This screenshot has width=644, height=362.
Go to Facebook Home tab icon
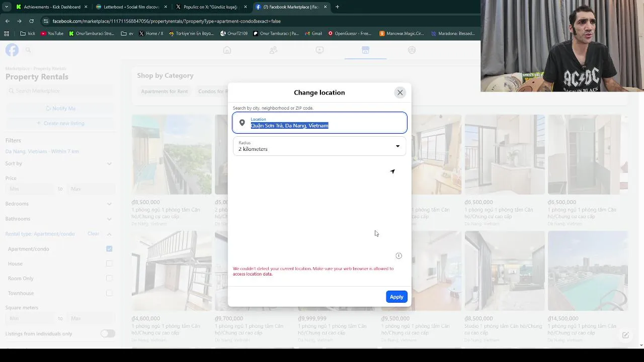[227, 50]
